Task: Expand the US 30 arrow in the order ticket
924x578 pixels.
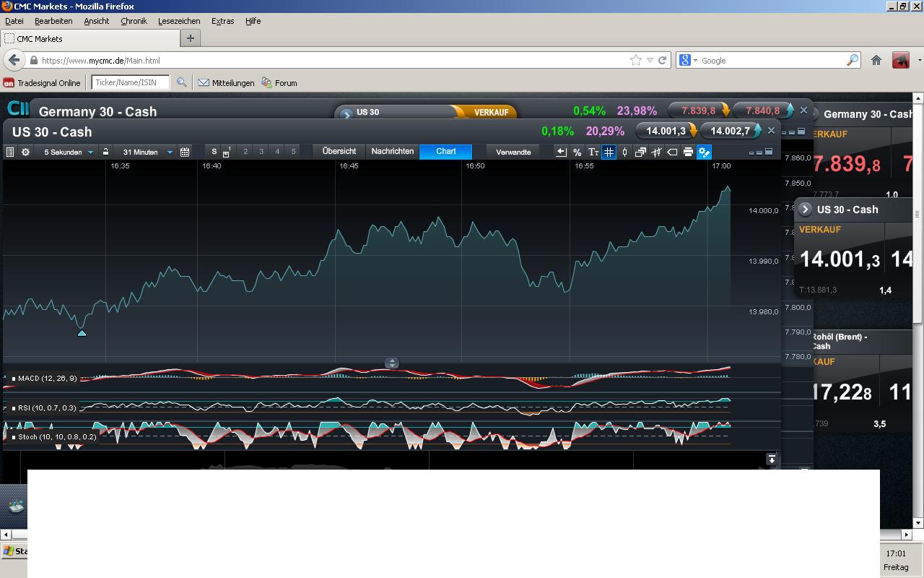Action: click(346, 113)
